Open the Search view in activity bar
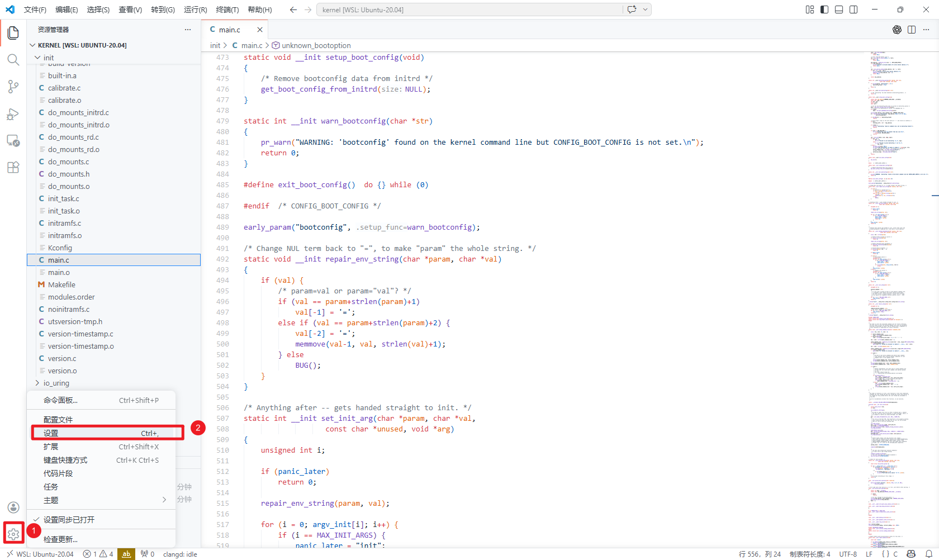939x560 pixels. [13, 60]
